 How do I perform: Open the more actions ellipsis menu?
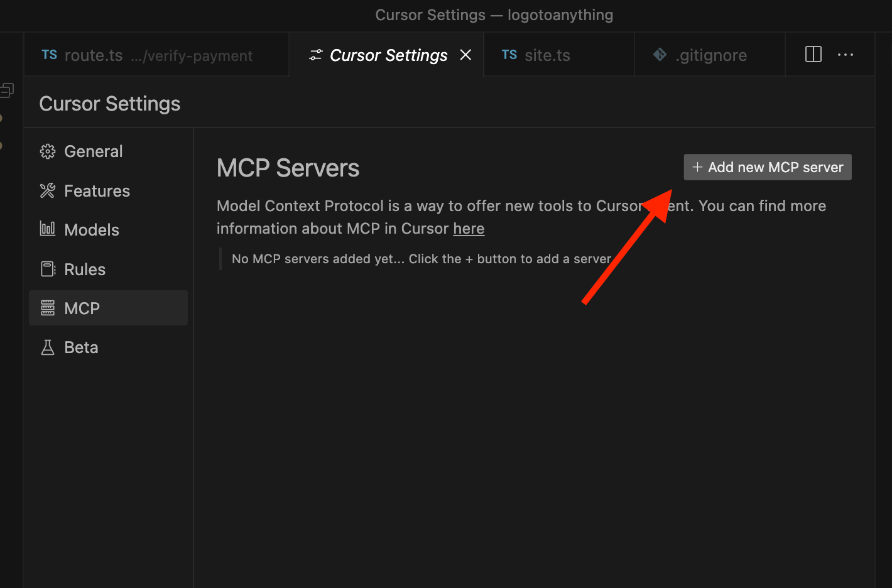(x=845, y=55)
